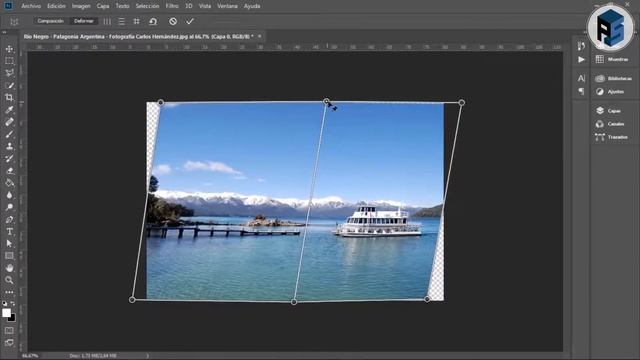The height and width of the screenshot is (360, 640).
Task: Open the Imagen menu
Action: (81, 6)
